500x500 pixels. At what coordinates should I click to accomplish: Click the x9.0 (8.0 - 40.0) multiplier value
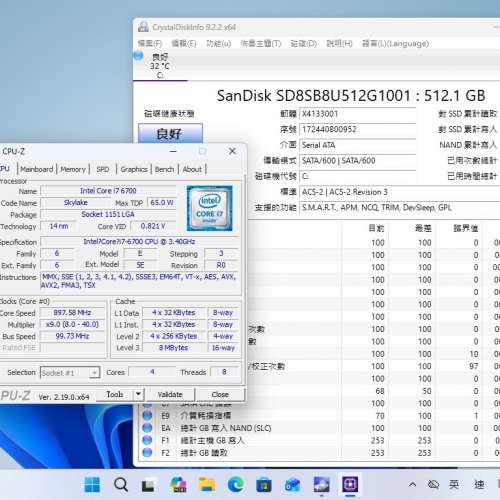(72, 324)
